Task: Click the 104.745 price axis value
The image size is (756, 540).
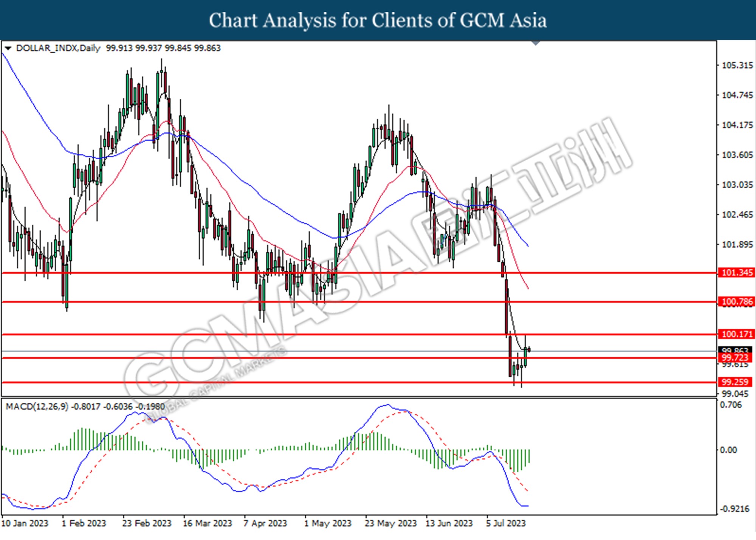Action: [x=737, y=95]
